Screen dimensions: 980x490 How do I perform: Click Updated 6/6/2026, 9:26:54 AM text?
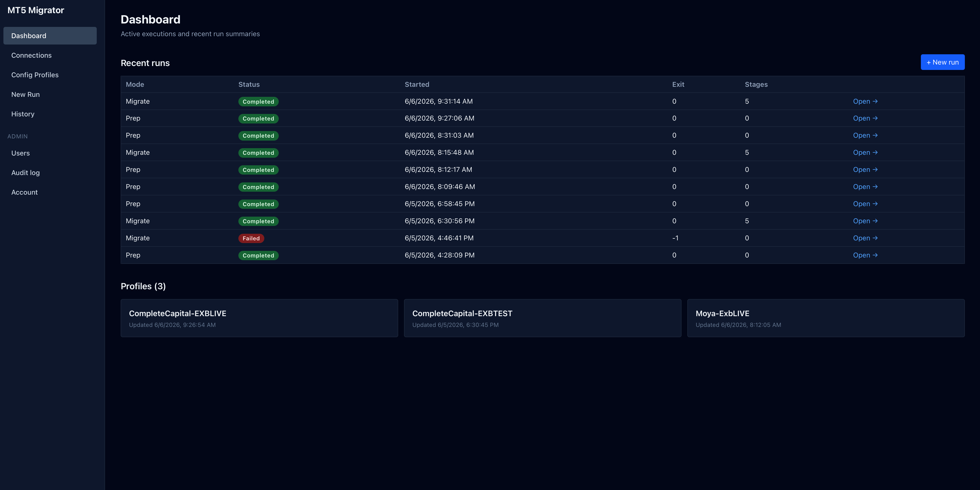[x=172, y=325]
